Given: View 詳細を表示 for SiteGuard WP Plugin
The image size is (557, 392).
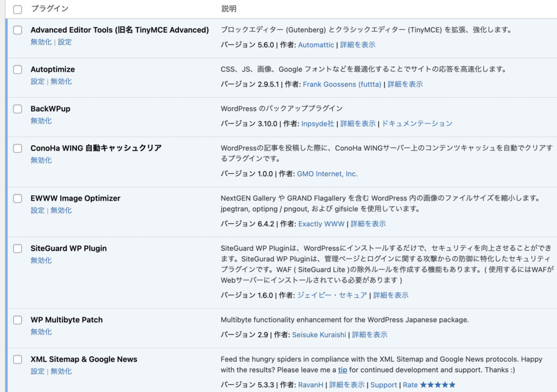Looking at the screenshot, I should click(391, 295).
